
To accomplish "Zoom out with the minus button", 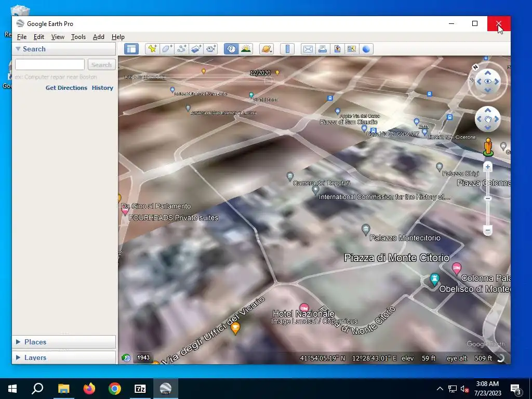I will click(487, 230).
